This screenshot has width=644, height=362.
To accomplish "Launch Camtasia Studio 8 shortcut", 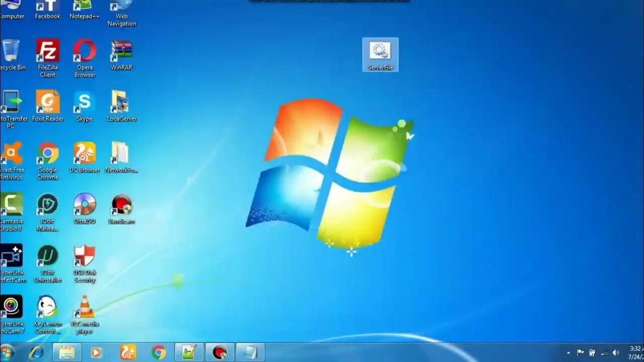I will (11, 212).
